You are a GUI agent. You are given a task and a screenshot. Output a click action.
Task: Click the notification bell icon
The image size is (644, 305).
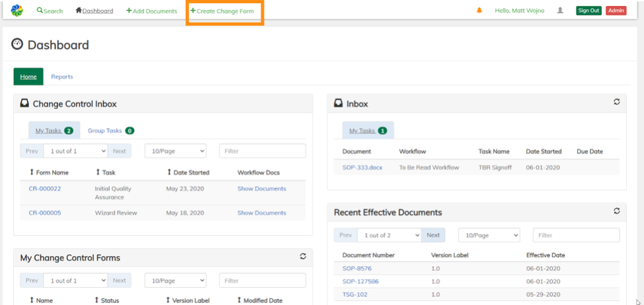tap(479, 11)
